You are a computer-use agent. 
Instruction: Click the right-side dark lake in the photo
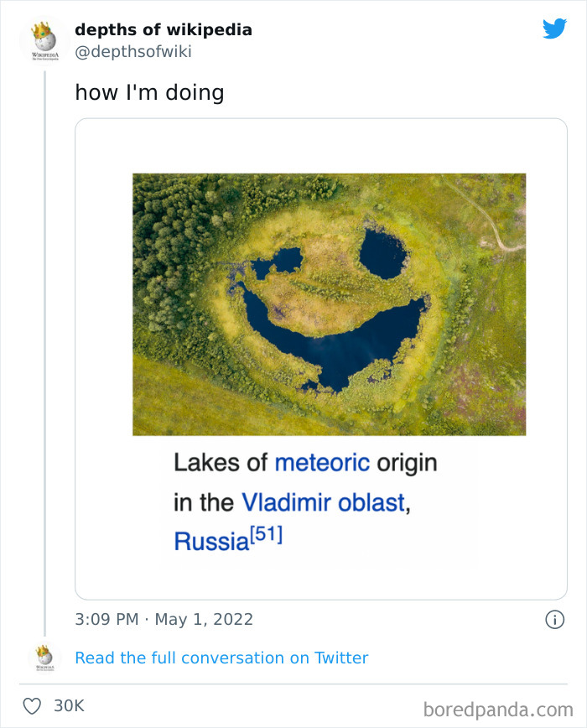pos(383,253)
